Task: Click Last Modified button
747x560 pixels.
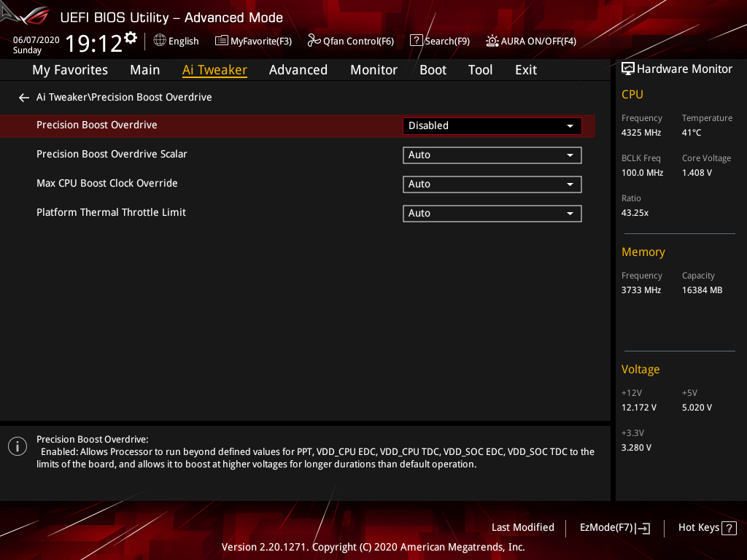Action: (522, 528)
